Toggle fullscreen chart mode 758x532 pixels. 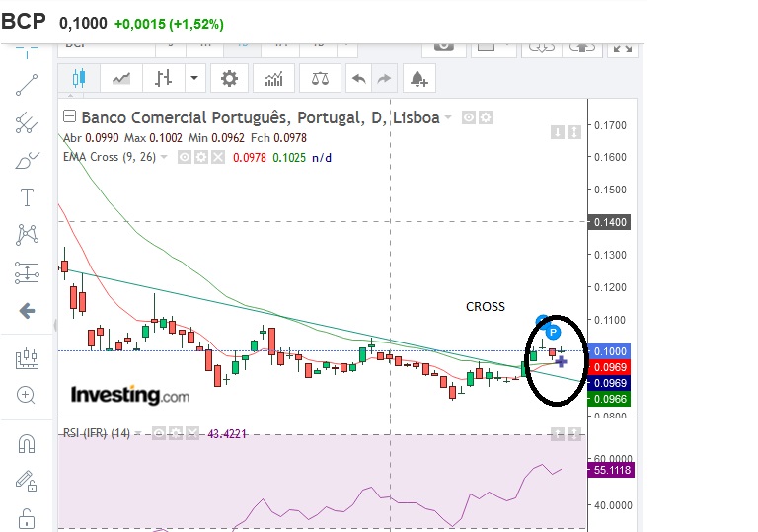click(x=623, y=48)
